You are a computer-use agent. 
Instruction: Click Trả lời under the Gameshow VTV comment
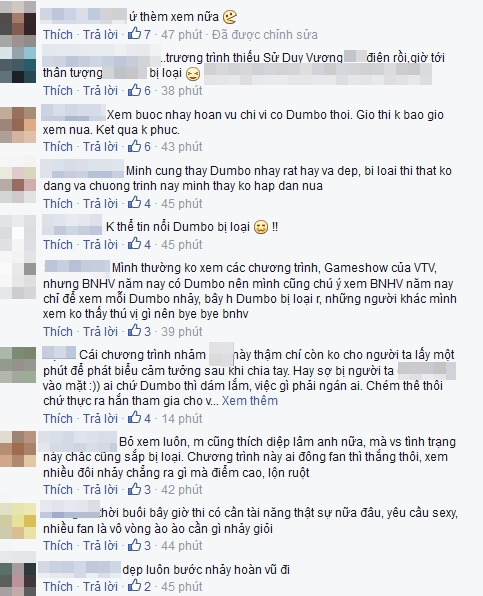(x=100, y=331)
